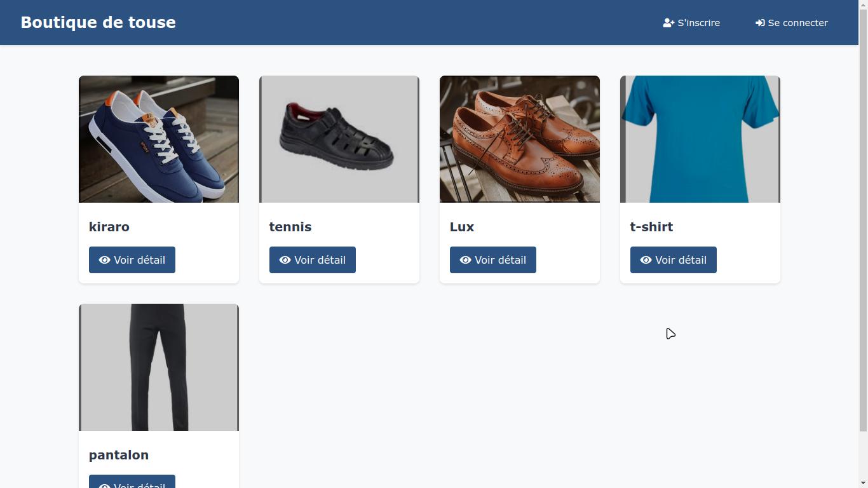Click the sign-in arrow icon beside Se connecter

pos(760,23)
